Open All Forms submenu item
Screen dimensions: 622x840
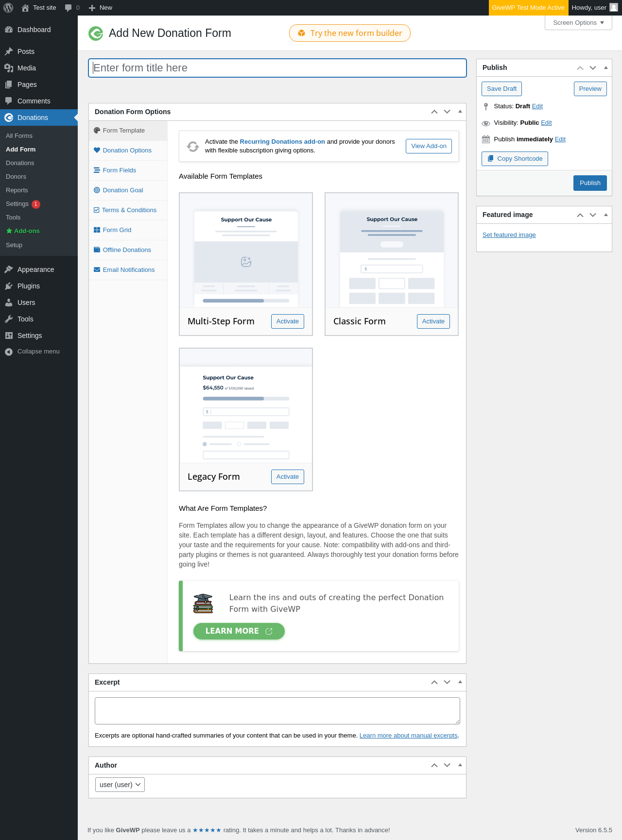click(19, 136)
